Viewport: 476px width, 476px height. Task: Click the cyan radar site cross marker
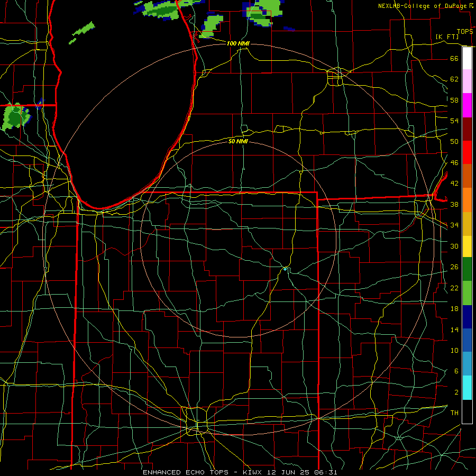point(285,269)
